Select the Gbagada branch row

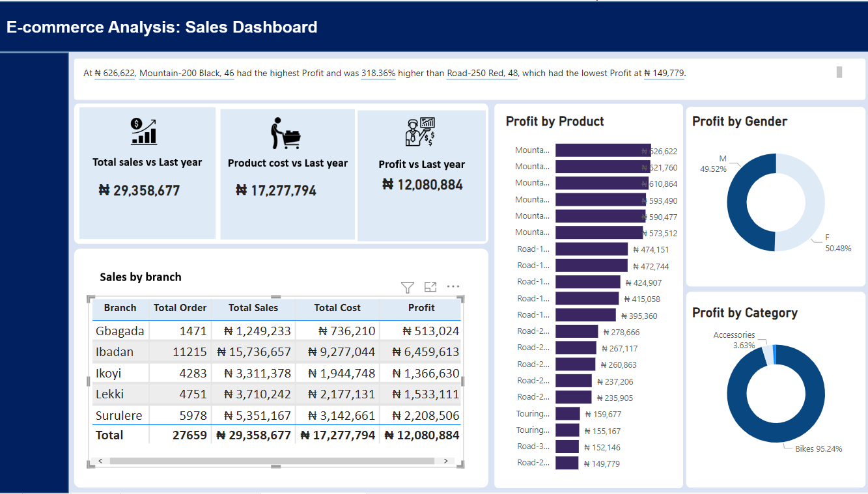click(x=277, y=331)
